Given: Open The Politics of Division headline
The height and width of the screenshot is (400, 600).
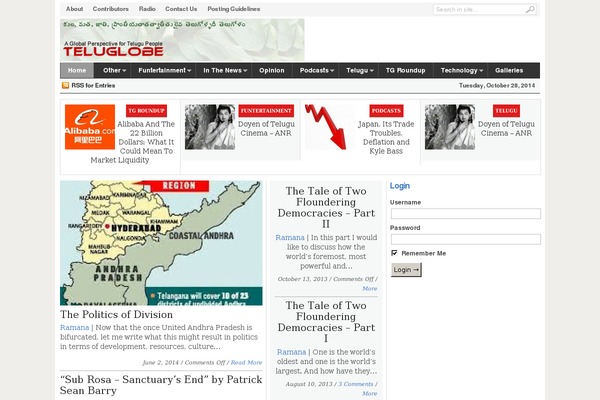Looking at the screenshot, I should pos(116,314).
